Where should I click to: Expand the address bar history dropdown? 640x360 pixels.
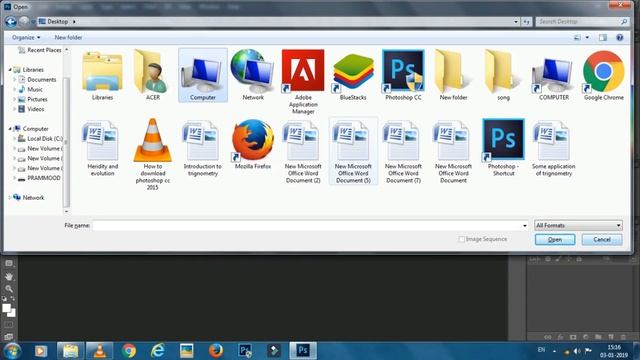pos(516,22)
